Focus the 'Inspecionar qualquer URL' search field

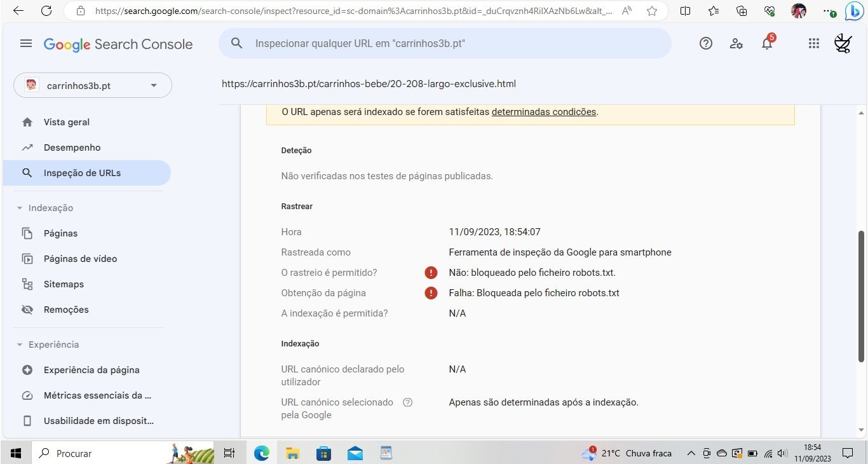tap(445, 44)
